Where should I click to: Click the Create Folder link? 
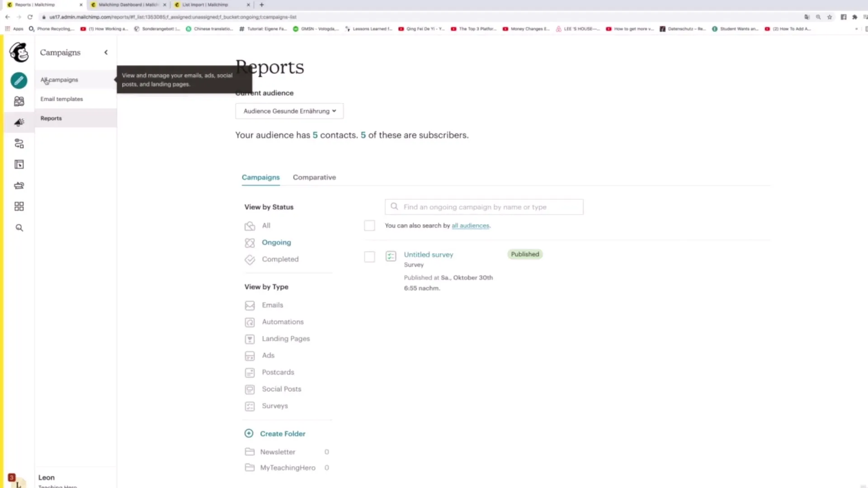click(x=283, y=434)
